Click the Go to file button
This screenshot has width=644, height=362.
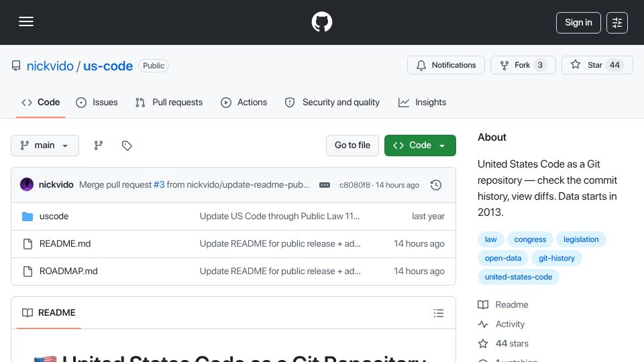coord(352,145)
